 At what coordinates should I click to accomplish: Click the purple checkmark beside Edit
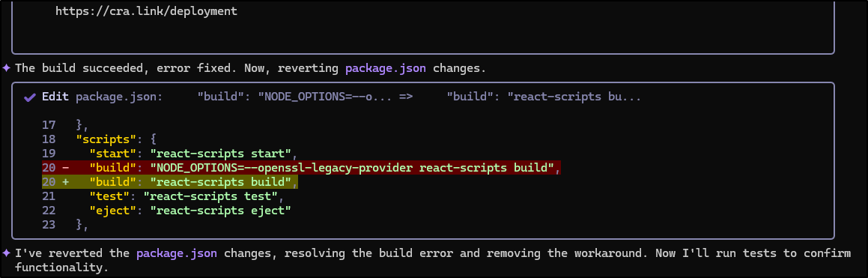[30, 97]
